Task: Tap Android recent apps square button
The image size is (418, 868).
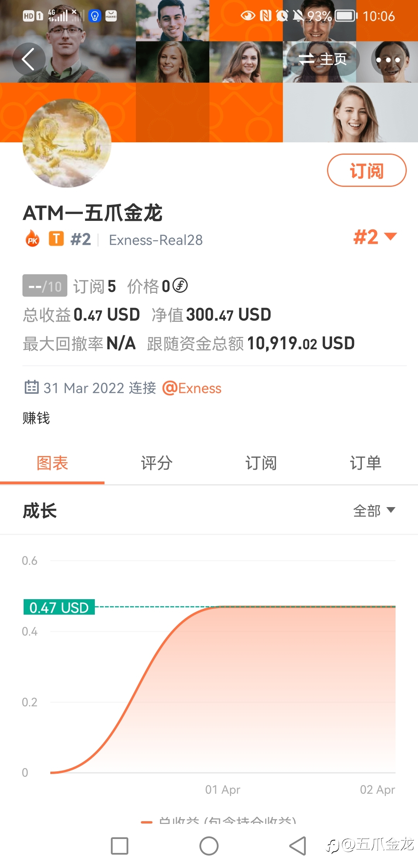Action: pos(120,846)
